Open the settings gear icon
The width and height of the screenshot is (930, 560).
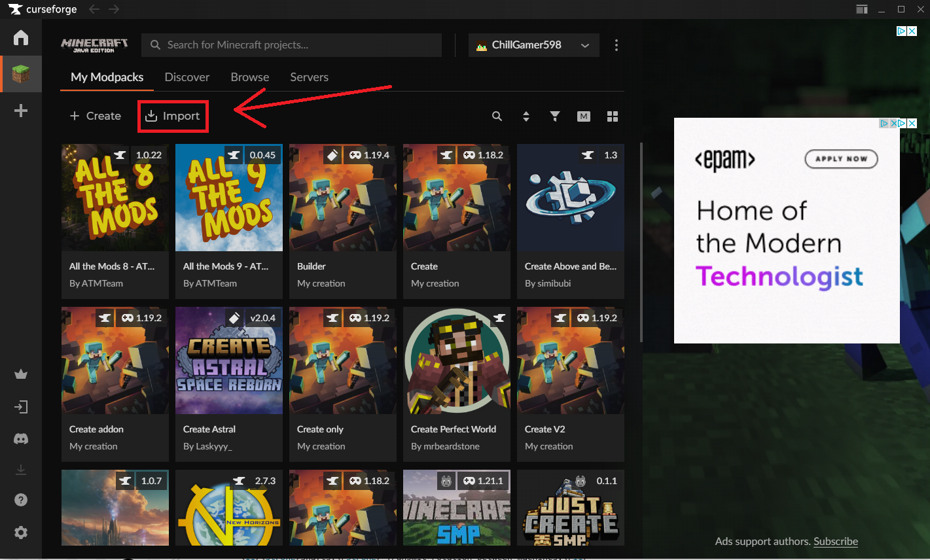pyautogui.click(x=21, y=533)
